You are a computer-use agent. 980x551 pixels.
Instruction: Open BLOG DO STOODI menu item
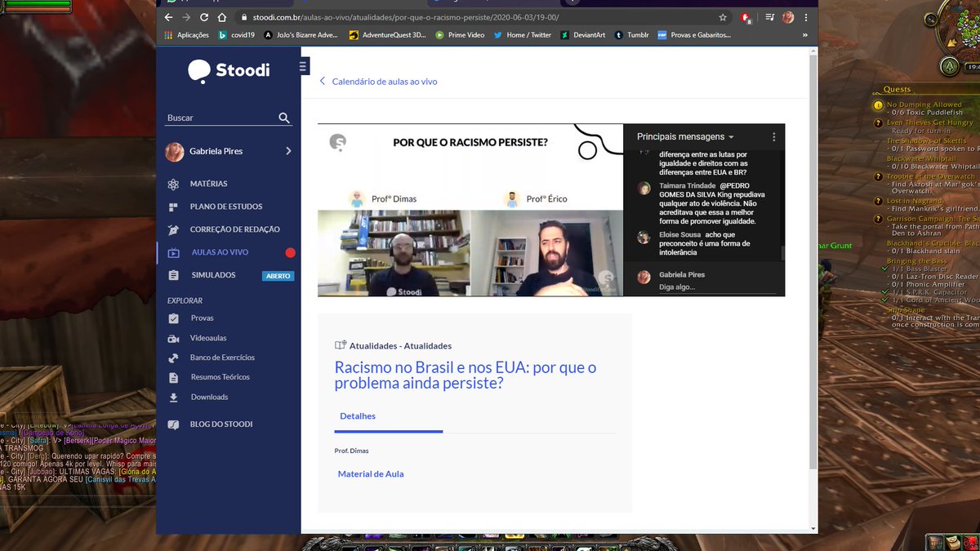coord(220,424)
